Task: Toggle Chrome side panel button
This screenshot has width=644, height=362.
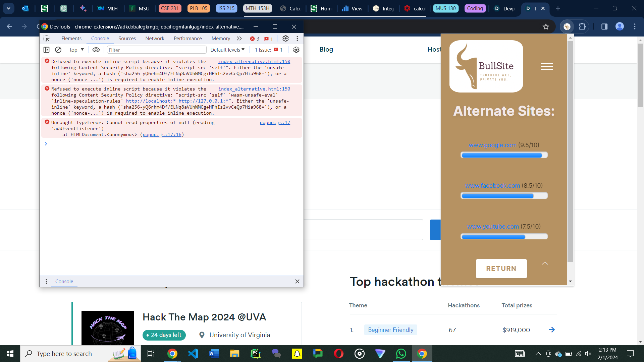Action: click(604, 26)
